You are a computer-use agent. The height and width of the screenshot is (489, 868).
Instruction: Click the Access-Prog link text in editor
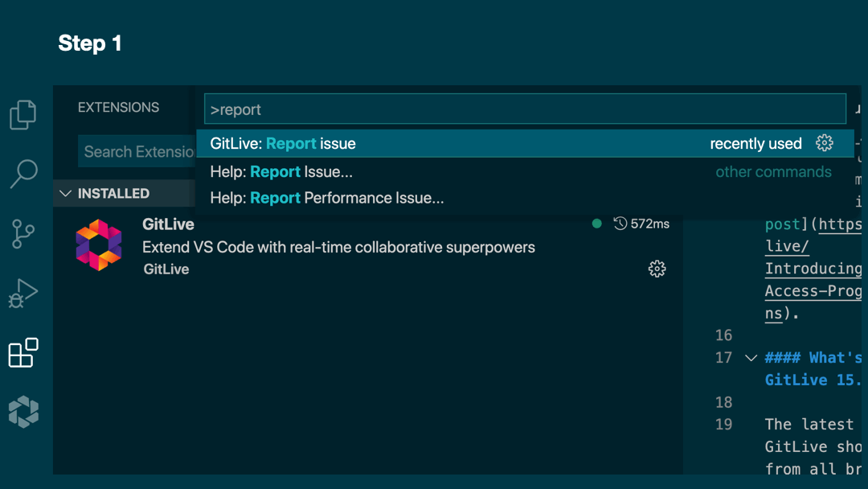813,290
